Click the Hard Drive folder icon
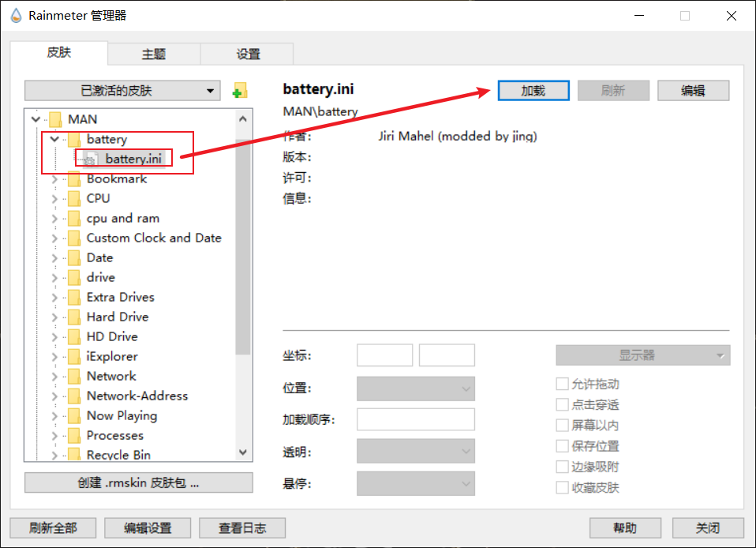Viewport: 756px width, 548px height. tap(74, 317)
